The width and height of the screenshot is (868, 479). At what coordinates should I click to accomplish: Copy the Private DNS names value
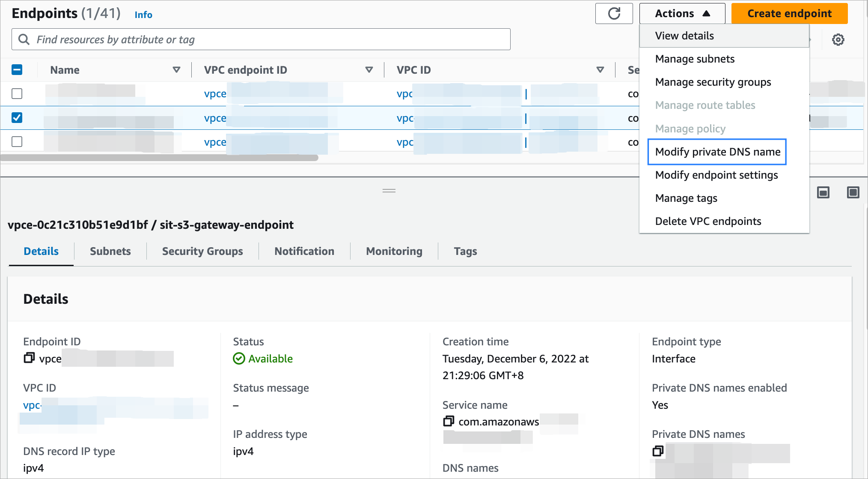tap(658, 451)
